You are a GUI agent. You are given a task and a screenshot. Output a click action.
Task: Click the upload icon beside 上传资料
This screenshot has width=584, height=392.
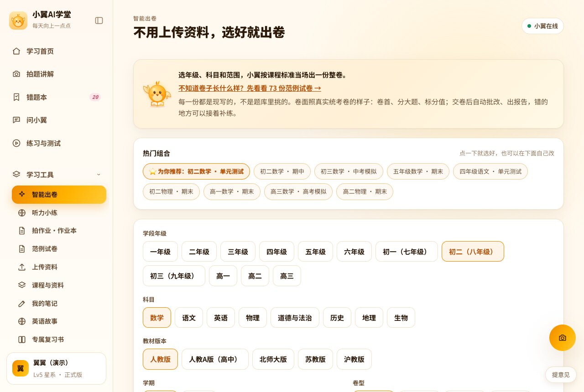tap(22, 267)
